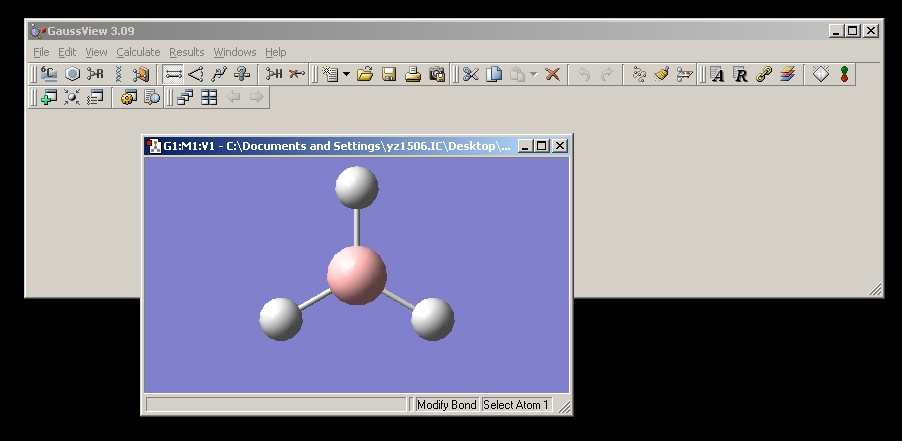Open the Edit menu
The height and width of the screenshot is (441, 902).
pos(67,52)
